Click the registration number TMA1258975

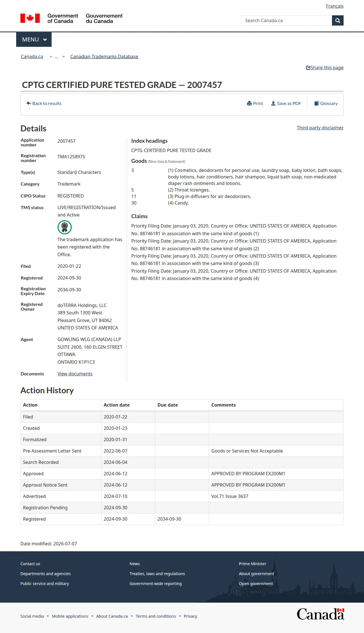(71, 157)
